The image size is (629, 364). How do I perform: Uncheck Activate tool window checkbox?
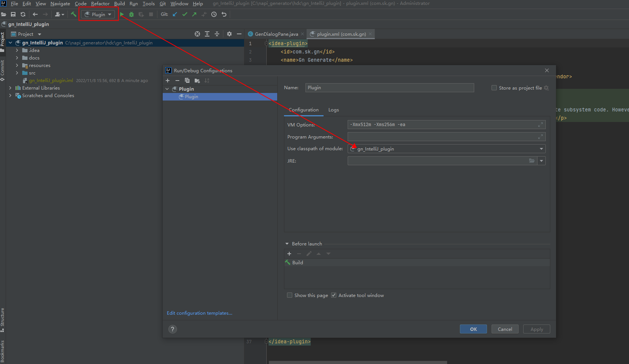(x=334, y=295)
